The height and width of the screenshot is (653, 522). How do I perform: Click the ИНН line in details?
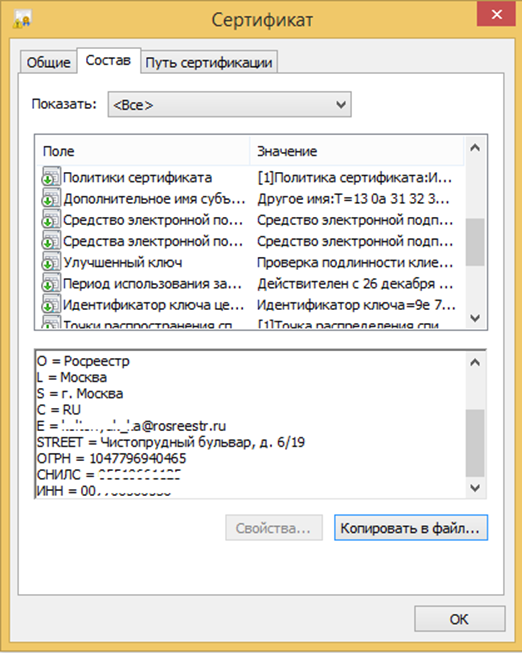(x=104, y=491)
